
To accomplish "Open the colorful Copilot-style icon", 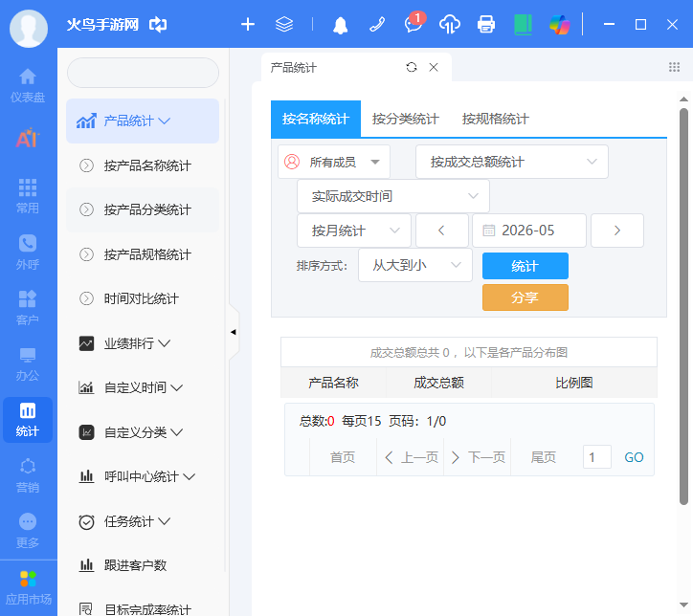I will [560, 25].
